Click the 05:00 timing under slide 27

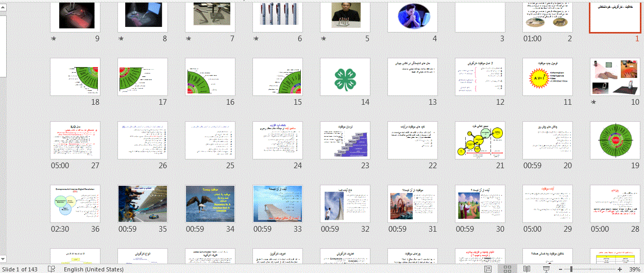click(x=60, y=166)
